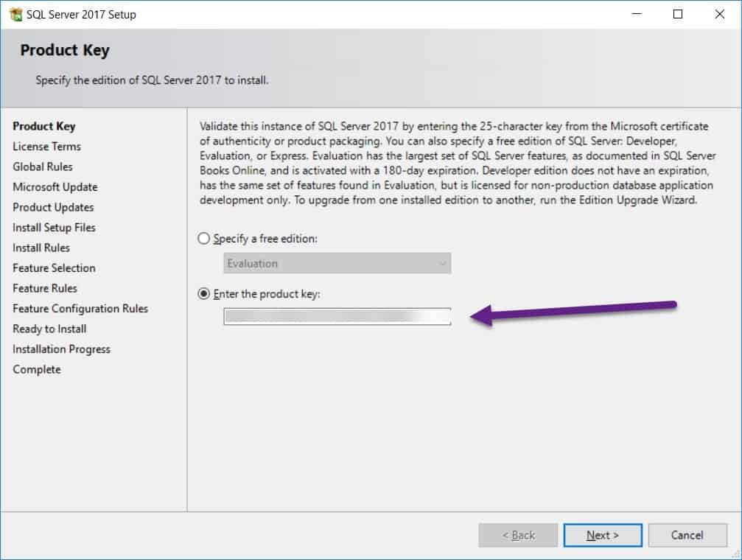Click the 'Product Key' page heading

65,50
